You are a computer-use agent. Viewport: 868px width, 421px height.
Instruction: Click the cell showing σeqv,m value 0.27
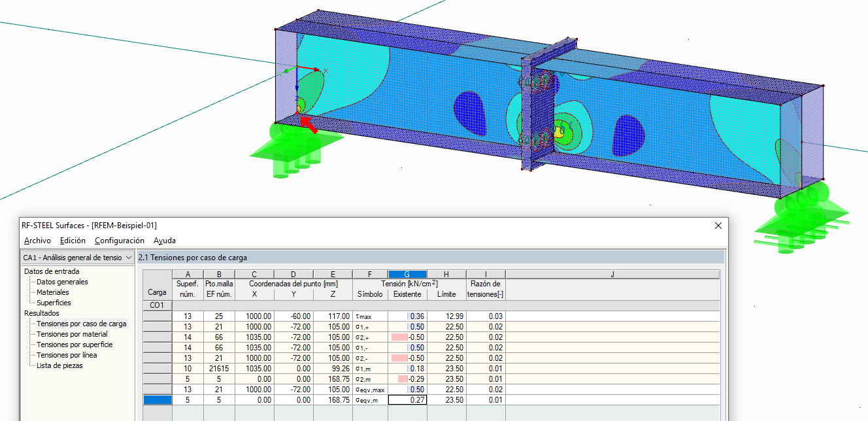click(x=408, y=399)
